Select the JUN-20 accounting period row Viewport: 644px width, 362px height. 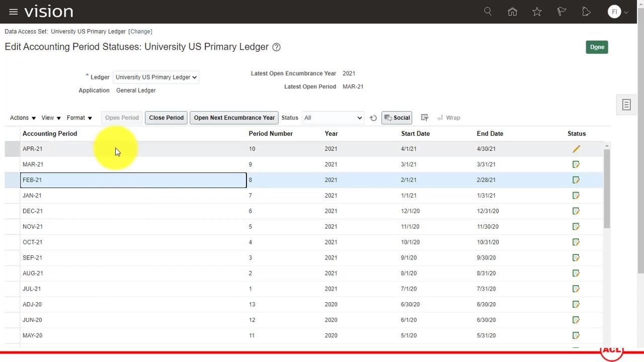[304, 320]
